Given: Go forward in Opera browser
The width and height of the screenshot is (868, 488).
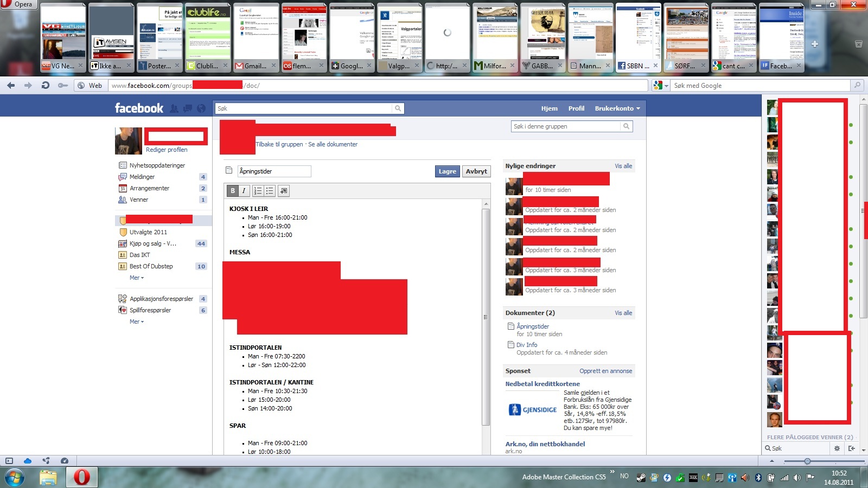Looking at the screenshot, I should pos(28,85).
